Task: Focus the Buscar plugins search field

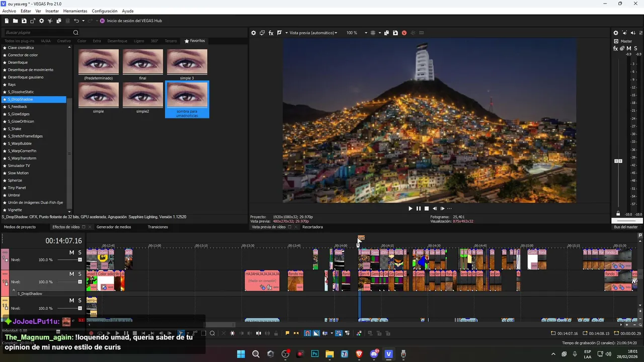Action: tap(38, 33)
